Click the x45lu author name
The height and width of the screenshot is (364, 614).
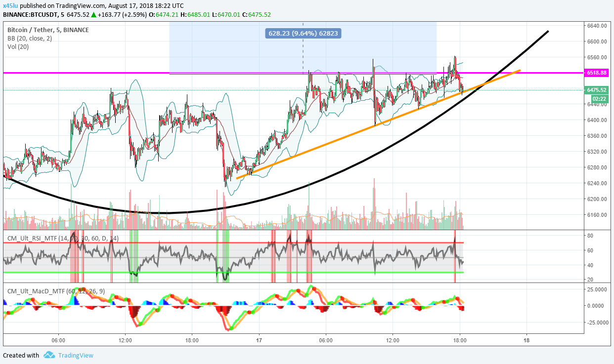(x=10, y=5)
